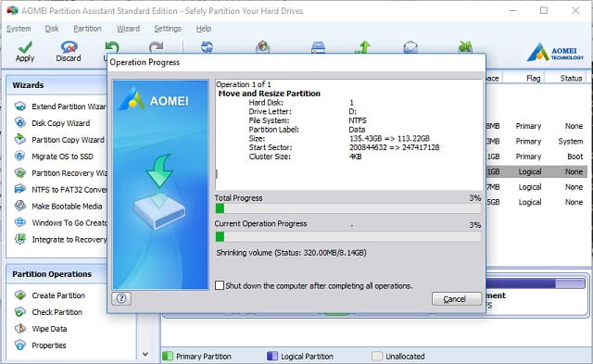Open the Partition menu
Image resolution: width=593 pixels, height=364 pixels.
point(87,29)
